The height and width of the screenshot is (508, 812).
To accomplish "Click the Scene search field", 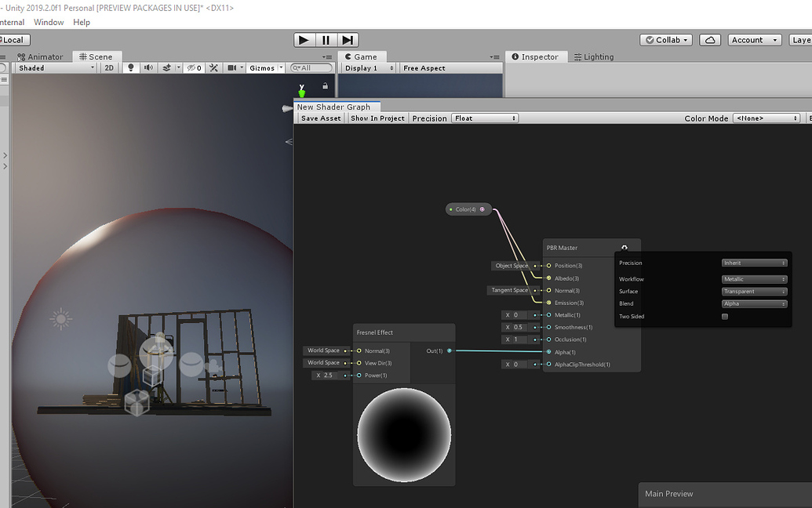I will coord(311,67).
